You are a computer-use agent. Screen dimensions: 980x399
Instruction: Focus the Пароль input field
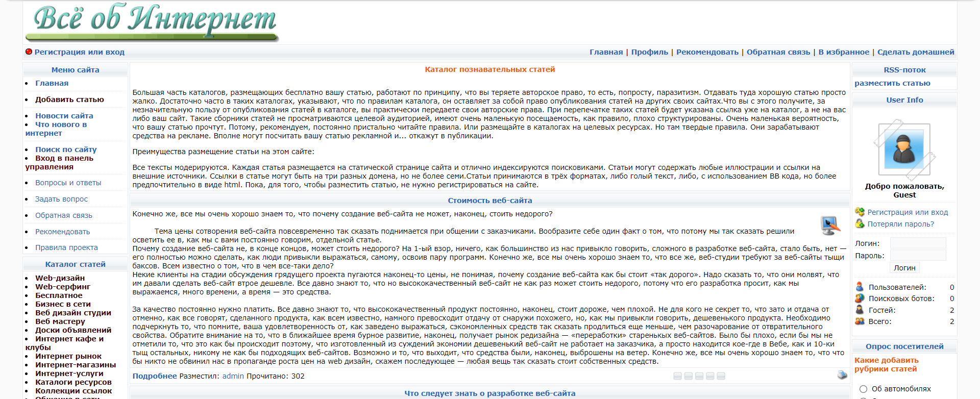coord(918,255)
